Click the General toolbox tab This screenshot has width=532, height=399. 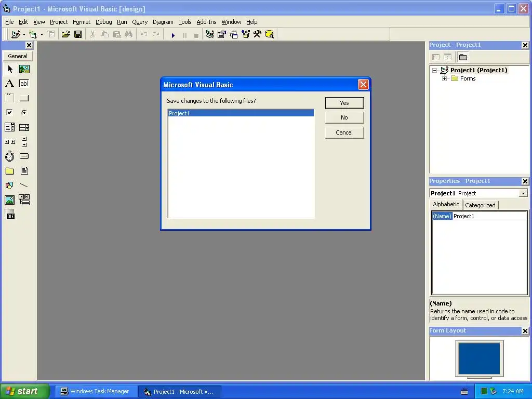(x=18, y=56)
